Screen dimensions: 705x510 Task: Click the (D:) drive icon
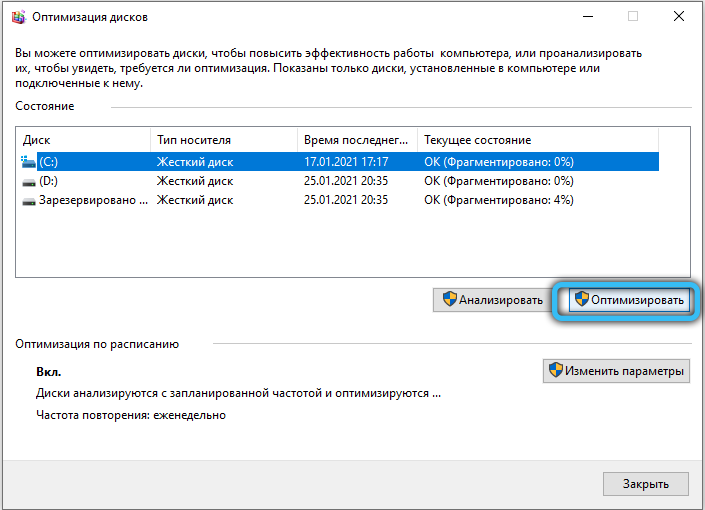pyautogui.click(x=29, y=182)
